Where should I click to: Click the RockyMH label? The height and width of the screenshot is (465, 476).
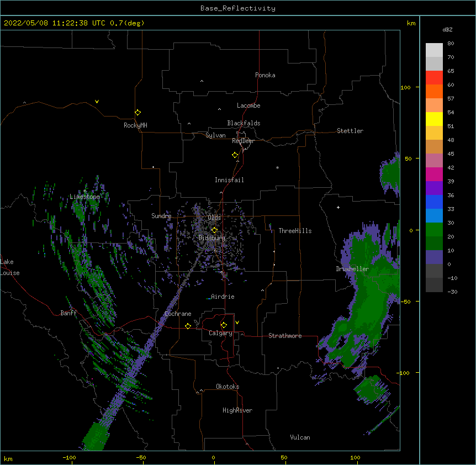point(135,125)
